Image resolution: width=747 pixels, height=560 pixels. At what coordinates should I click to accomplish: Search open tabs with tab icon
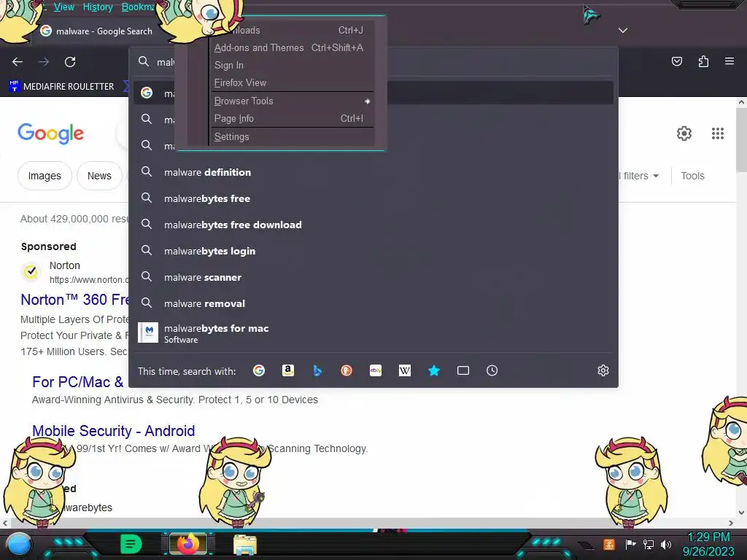point(463,370)
